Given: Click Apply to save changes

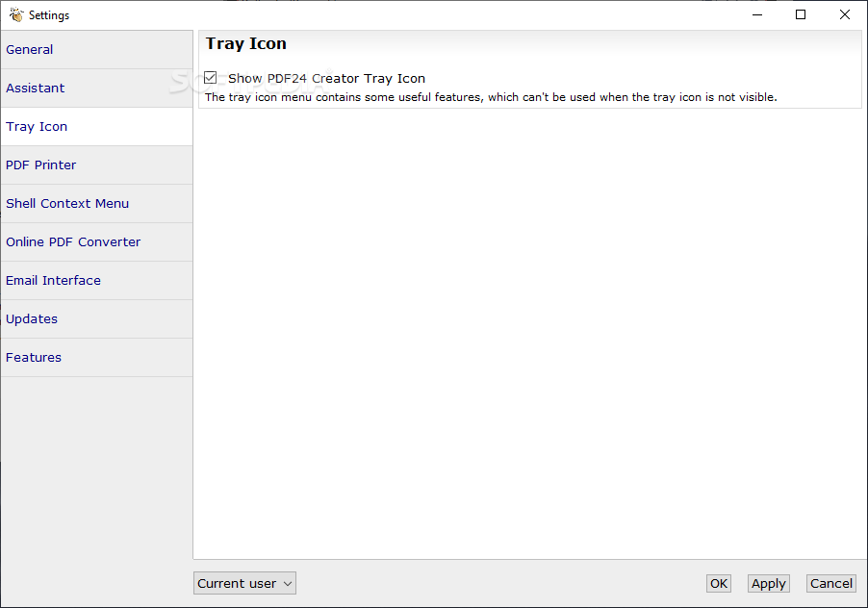Looking at the screenshot, I should [768, 583].
